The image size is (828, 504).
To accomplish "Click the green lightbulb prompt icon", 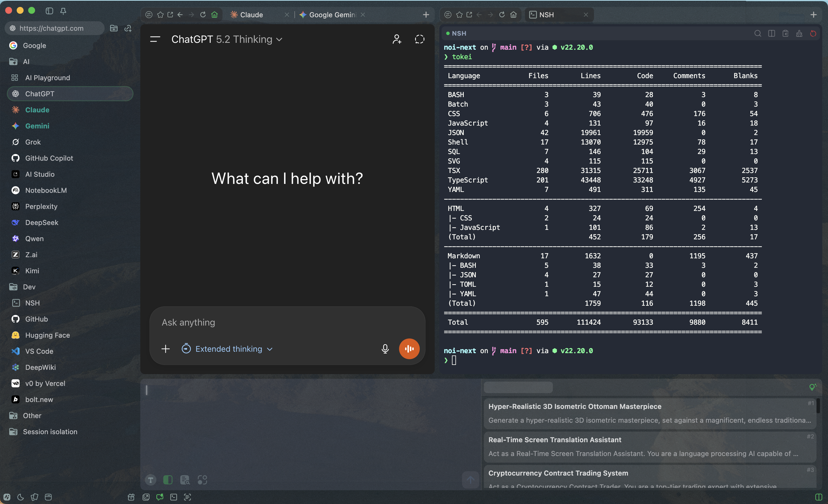I will 812,387.
